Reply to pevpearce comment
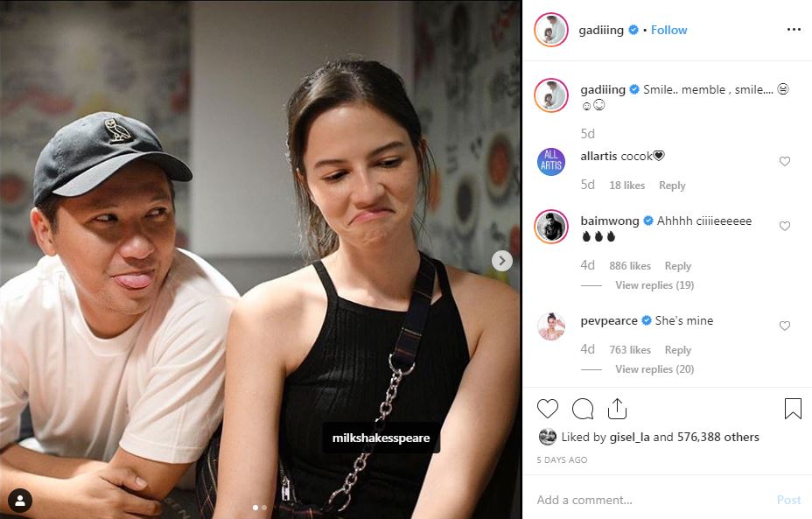The image size is (812, 519). tap(678, 350)
